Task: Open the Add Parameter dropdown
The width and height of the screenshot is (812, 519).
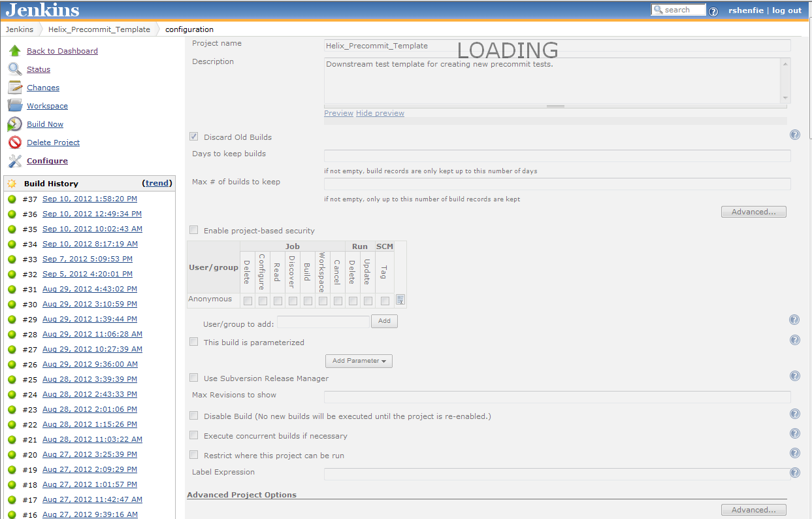Action: pyautogui.click(x=359, y=361)
